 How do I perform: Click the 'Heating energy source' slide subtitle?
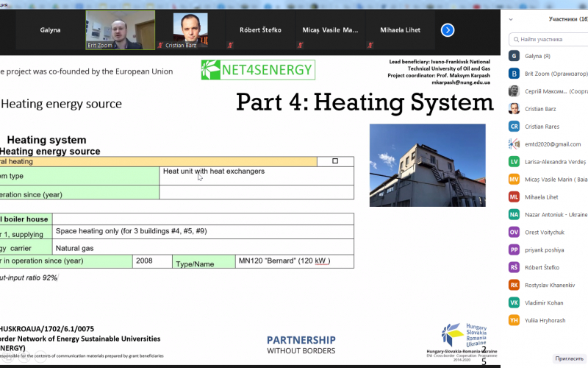62,104
